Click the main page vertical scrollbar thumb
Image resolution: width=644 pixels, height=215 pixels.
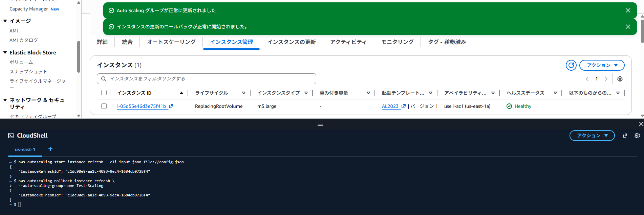point(642,31)
